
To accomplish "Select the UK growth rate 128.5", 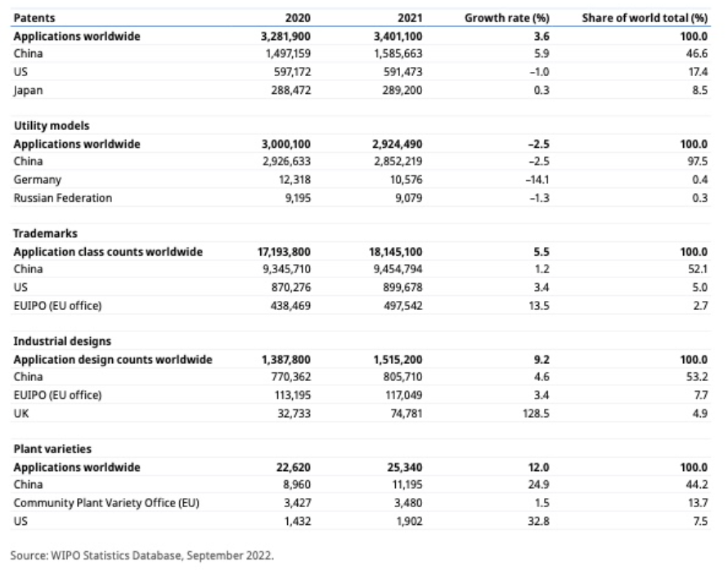I will [x=536, y=414].
